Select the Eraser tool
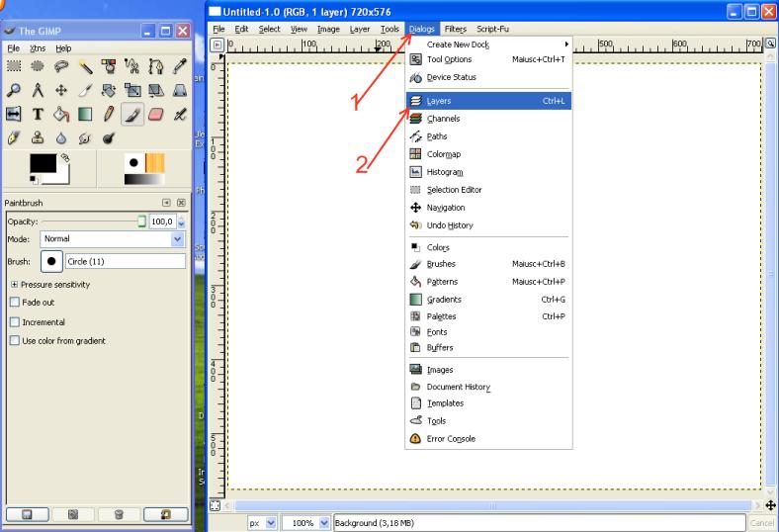 156,115
